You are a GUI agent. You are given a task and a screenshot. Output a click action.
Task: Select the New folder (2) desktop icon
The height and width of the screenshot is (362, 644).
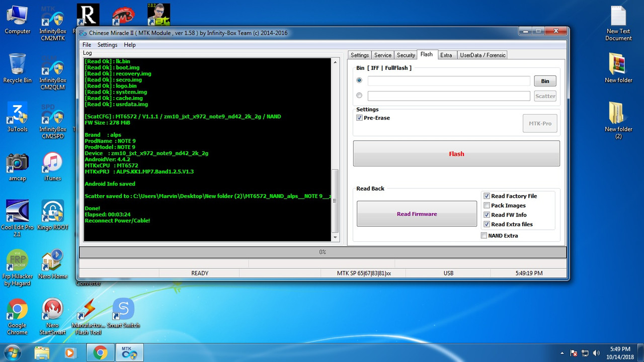[618, 121]
